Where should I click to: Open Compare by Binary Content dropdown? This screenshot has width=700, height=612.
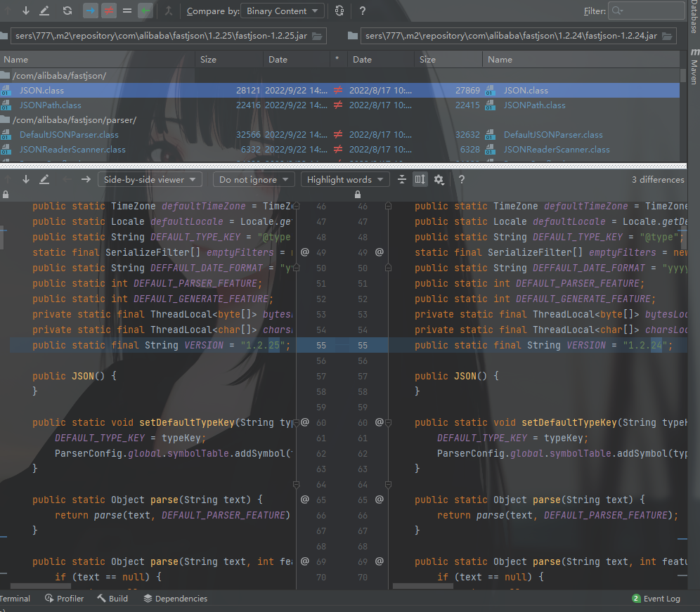[x=283, y=11]
